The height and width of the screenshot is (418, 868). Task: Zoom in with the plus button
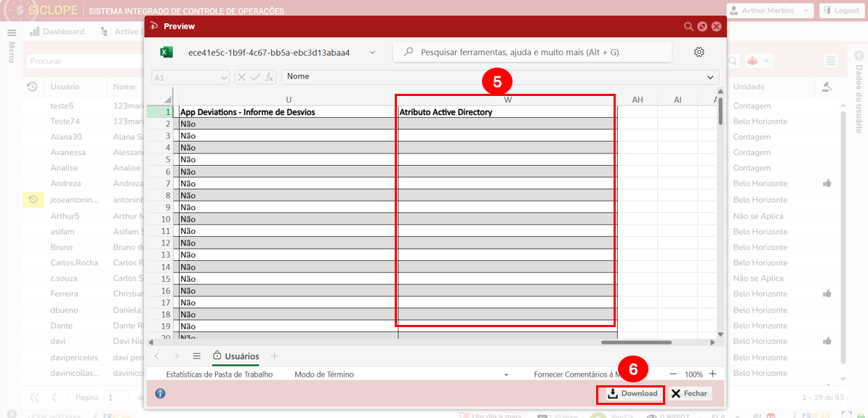pyautogui.click(x=712, y=374)
